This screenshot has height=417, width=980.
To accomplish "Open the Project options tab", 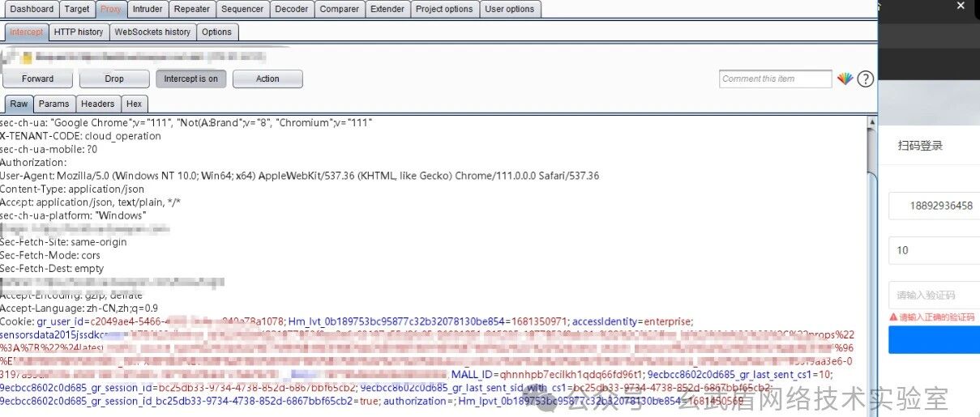I will [x=444, y=9].
